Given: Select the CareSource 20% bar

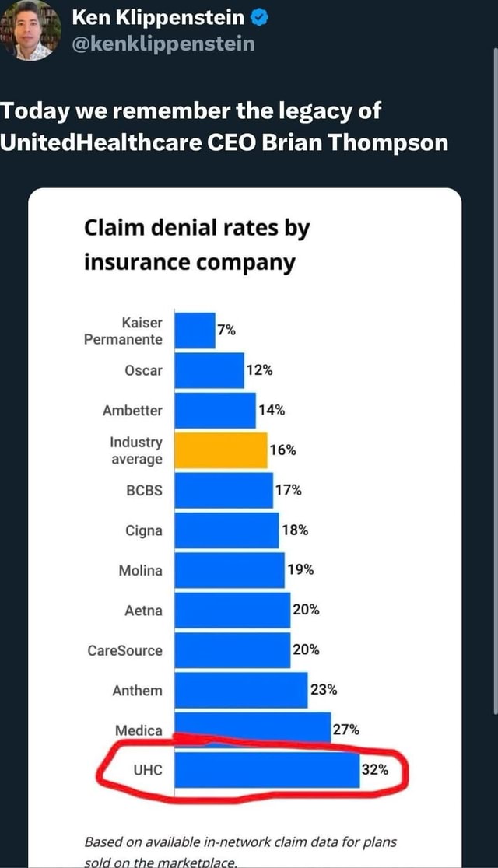Looking at the screenshot, I should [x=233, y=650].
